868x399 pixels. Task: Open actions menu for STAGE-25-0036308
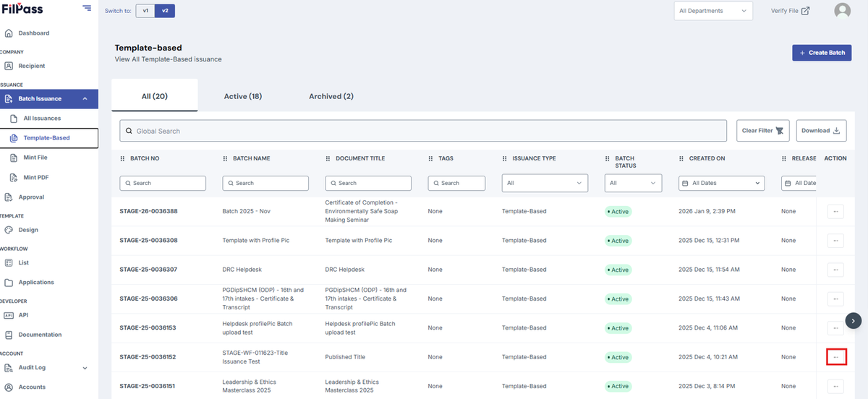(835, 241)
